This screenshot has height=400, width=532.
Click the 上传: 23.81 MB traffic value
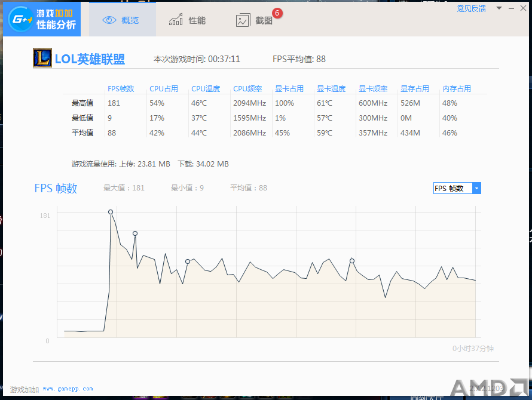(145, 164)
